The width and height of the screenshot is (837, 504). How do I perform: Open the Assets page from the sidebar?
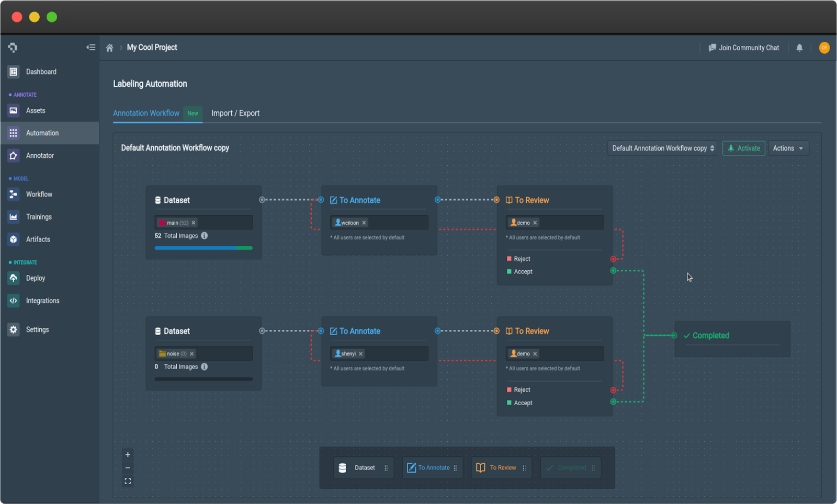(x=35, y=110)
